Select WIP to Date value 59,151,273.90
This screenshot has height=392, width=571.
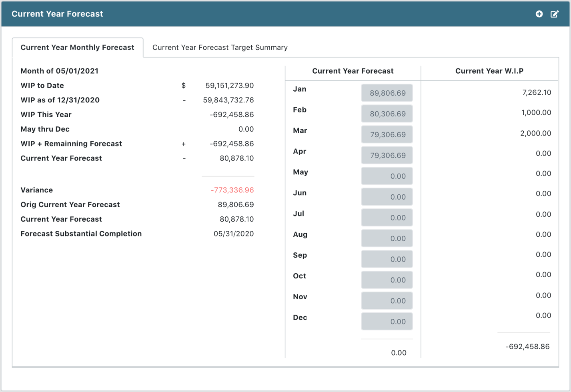pos(229,86)
